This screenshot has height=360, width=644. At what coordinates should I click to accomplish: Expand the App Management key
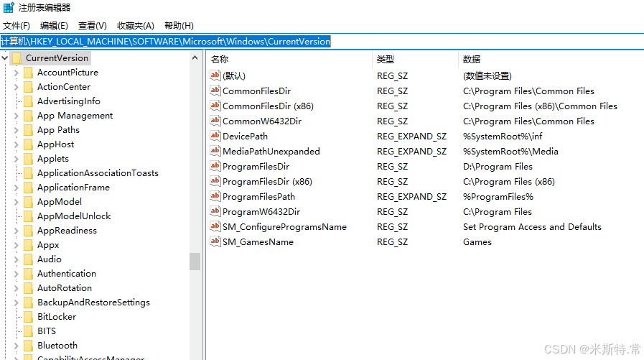17,116
